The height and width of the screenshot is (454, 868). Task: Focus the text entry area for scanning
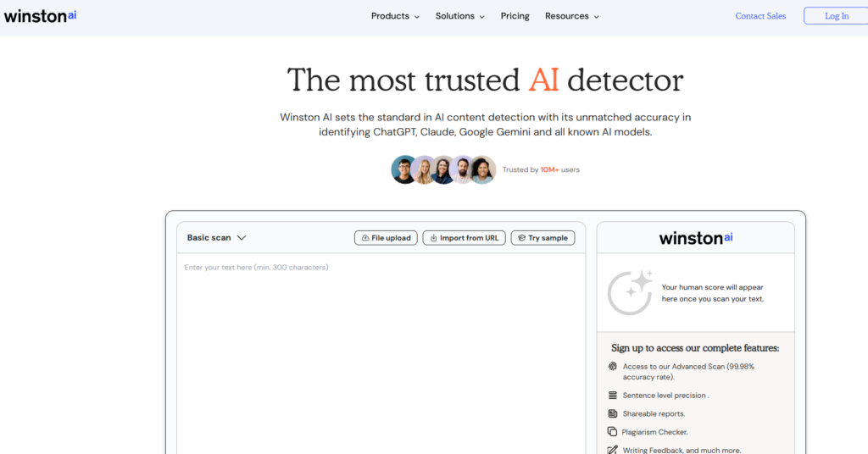(x=381, y=354)
